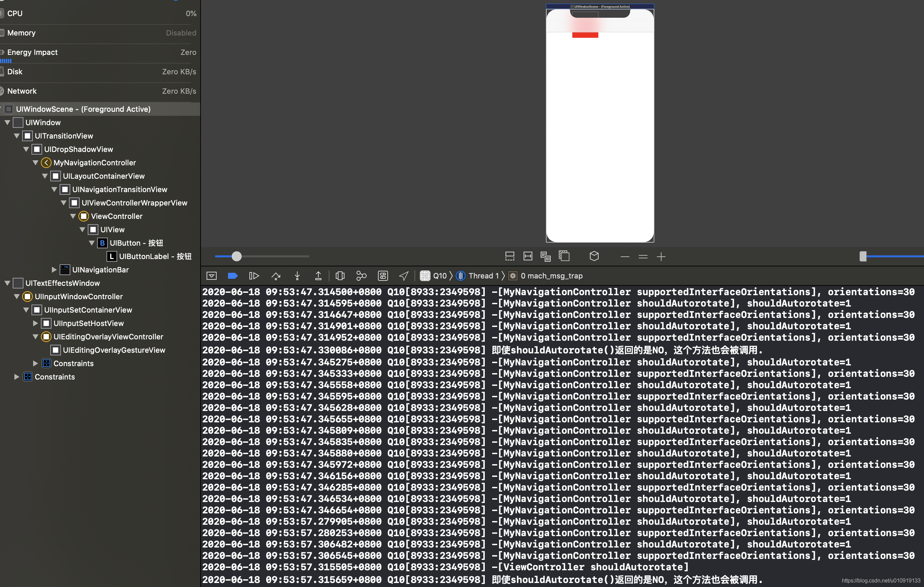Click the debug memory graph icon
Image resolution: width=924 pixels, height=587 pixels.
(x=361, y=276)
